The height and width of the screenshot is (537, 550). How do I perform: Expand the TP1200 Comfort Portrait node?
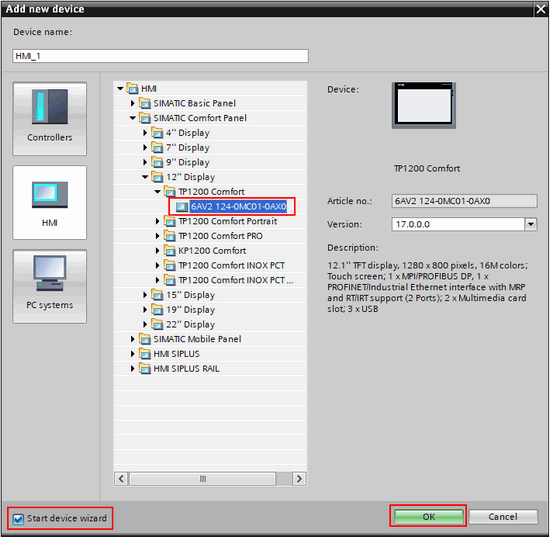click(x=157, y=221)
